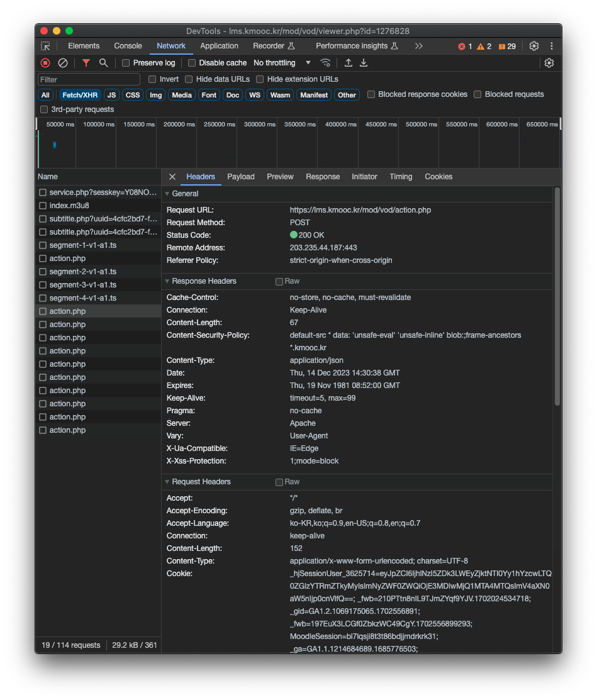Stop recording network log
The height and width of the screenshot is (700, 597).
click(45, 63)
